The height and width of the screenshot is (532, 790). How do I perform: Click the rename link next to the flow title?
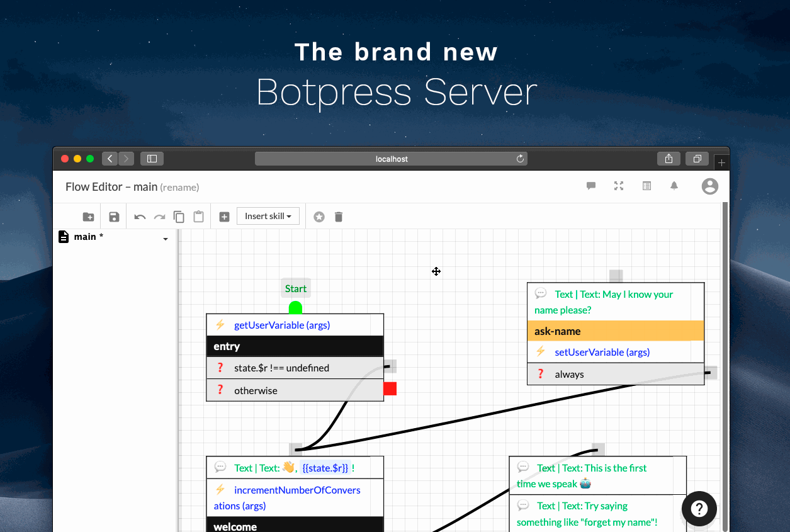coord(179,188)
